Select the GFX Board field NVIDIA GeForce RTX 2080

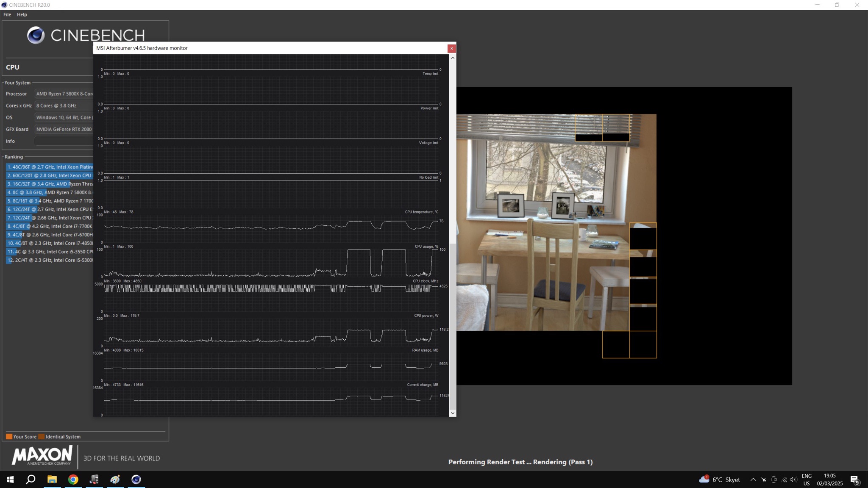click(x=64, y=129)
